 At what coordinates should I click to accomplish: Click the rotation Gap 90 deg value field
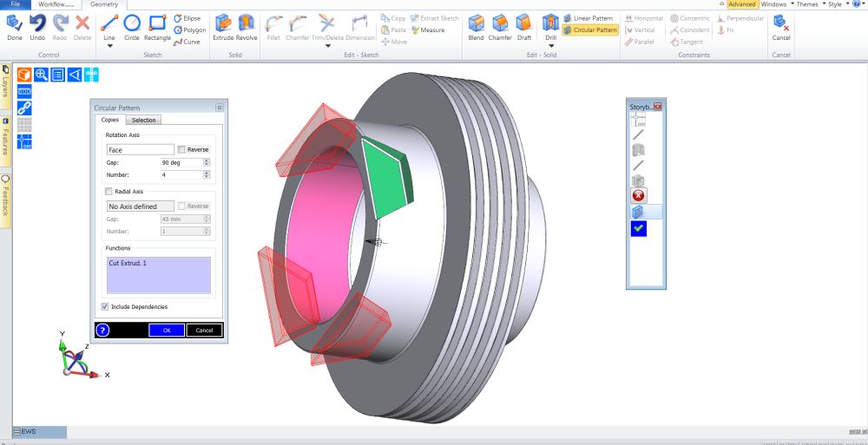point(182,163)
